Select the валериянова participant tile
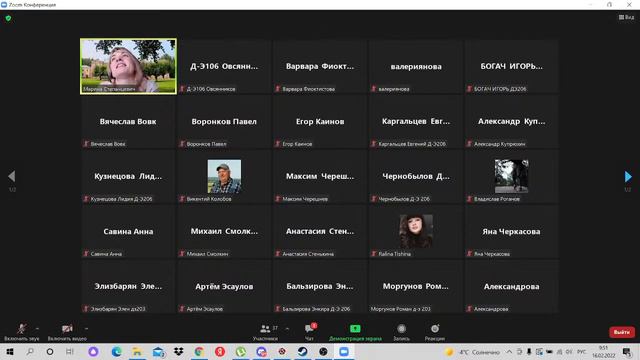 click(416, 66)
